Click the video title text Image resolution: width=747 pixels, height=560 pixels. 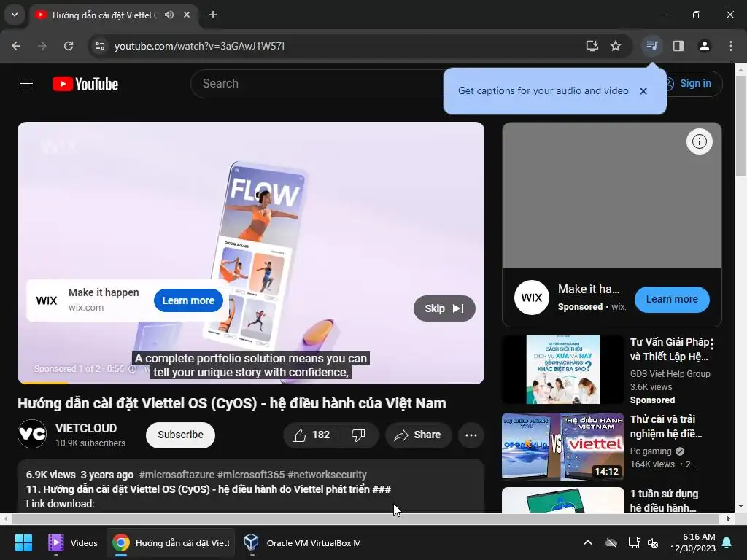pos(232,403)
